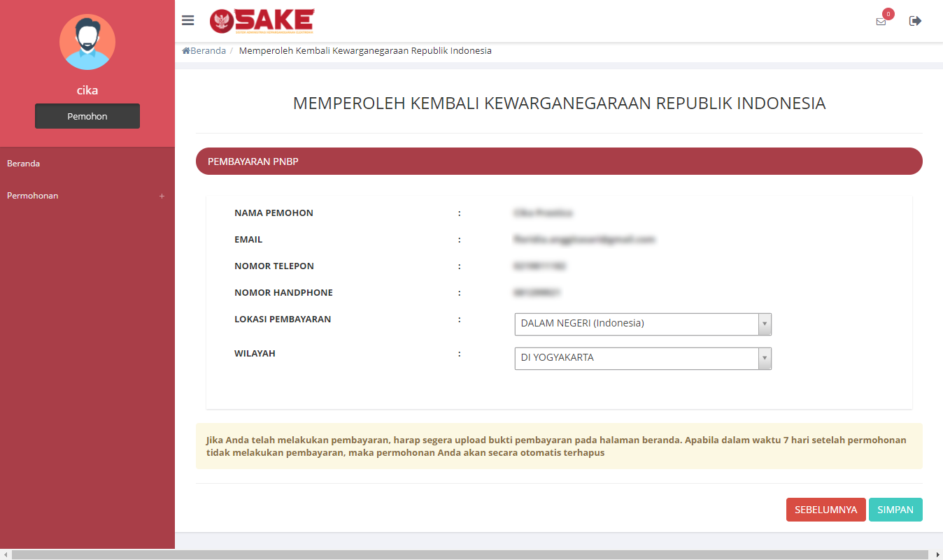Click the payment upload warning notice

[559, 446]
